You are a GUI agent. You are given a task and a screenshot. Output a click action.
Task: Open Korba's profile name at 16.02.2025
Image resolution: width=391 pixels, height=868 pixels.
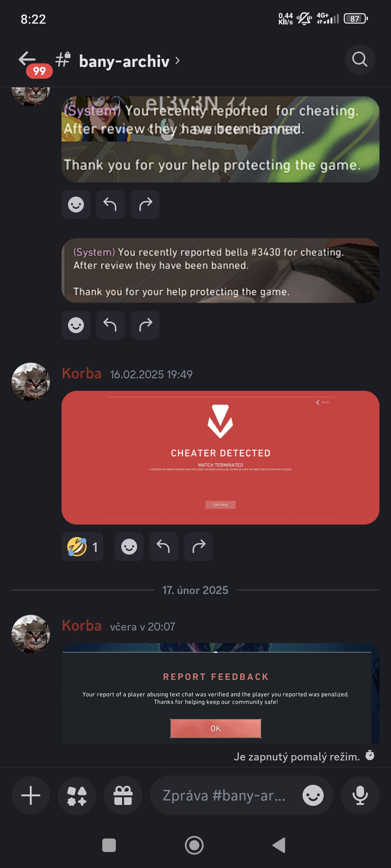[x=82, y=373]
